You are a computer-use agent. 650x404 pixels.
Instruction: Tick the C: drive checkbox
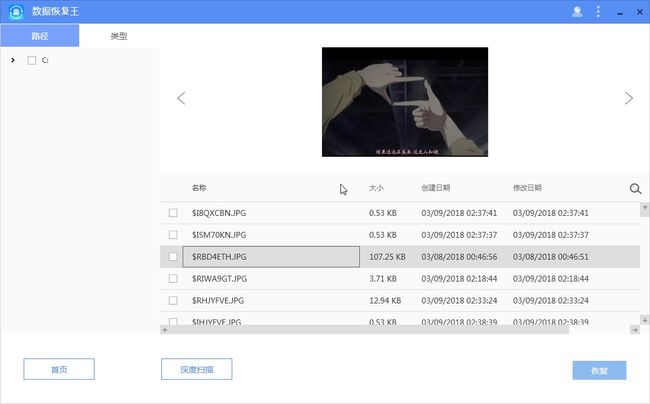pos(32,60)
